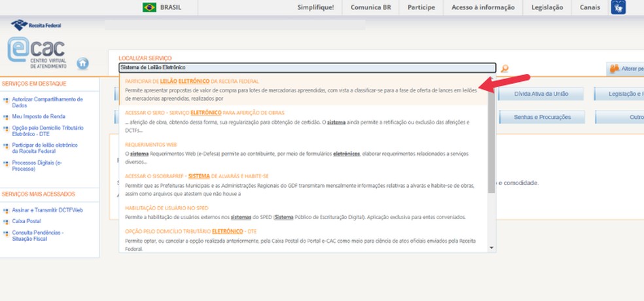Viewport: 644px width, 301px height.
Task: Open Assinar e Transmitir DCTFWeb link
Action: [47, 210]
